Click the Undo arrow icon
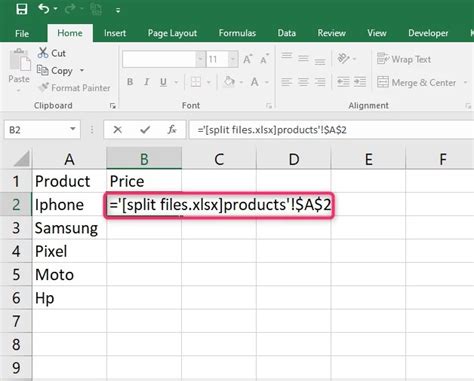The width and height of the screenshot is (474, 381). tap(44, 9)
